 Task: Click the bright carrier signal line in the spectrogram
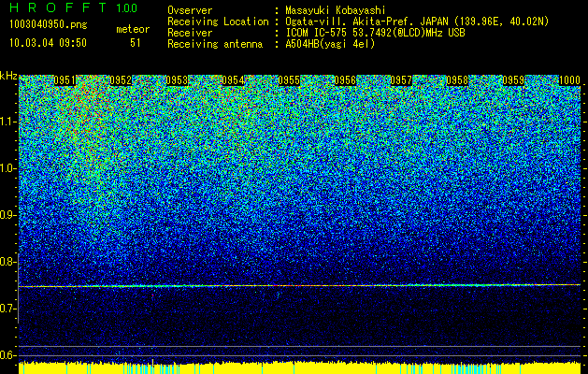[x=300, y=285]
